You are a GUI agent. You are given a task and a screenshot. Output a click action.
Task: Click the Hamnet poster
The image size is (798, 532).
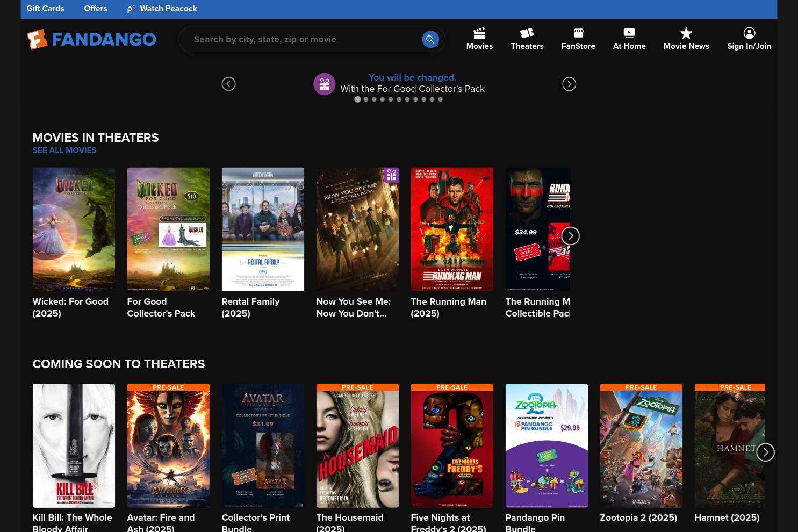point(730,445)
